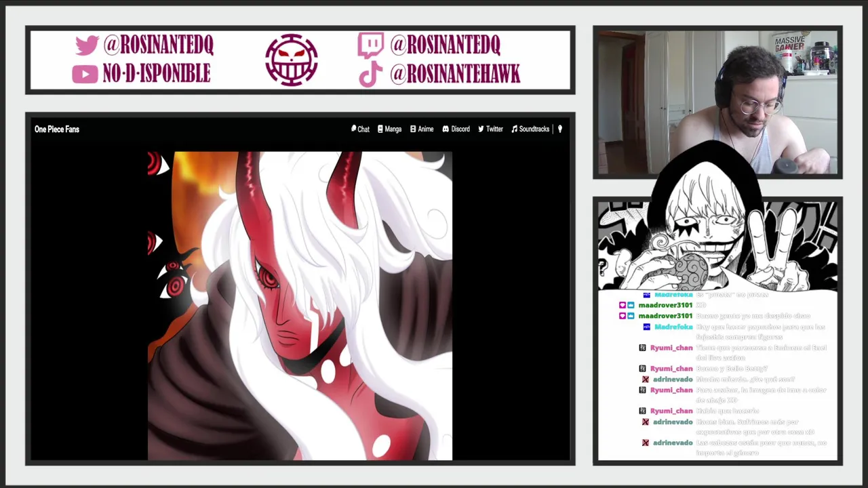This screenshot has height=488, width=868.
Task: Click the Heart Pirates jolly roger logo
Action: [x=292, y=60]
